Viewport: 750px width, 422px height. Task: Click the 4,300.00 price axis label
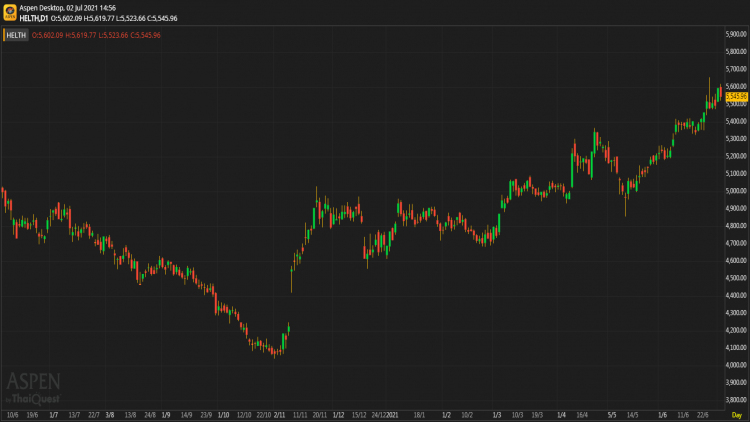(736, 312)
